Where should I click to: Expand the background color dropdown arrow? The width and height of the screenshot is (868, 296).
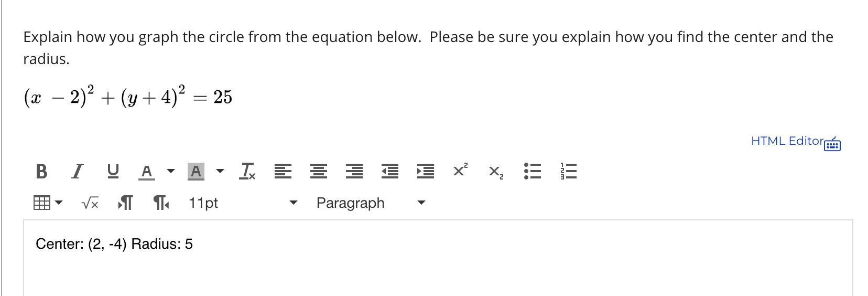click(x=220, y=171)
